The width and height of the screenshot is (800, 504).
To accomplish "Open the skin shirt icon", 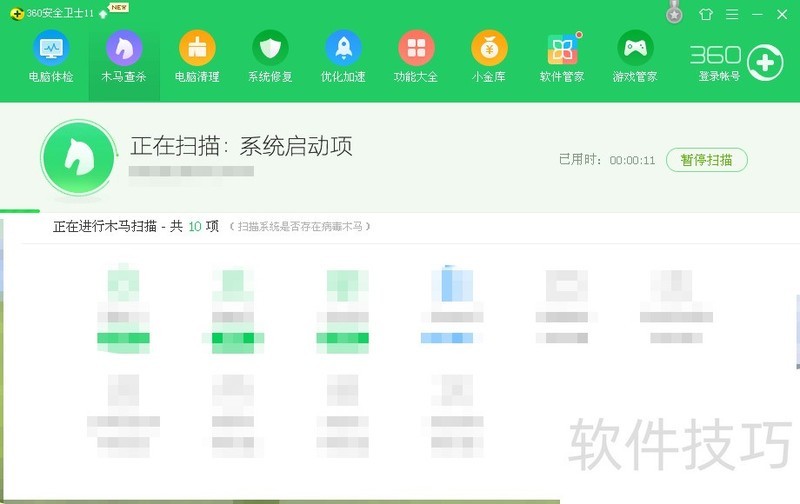I will click(706, 14).
